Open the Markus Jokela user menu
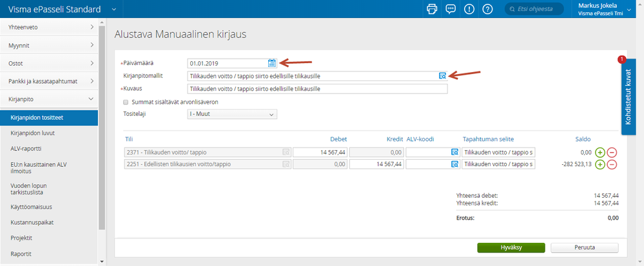 click(x=603, y=9)
